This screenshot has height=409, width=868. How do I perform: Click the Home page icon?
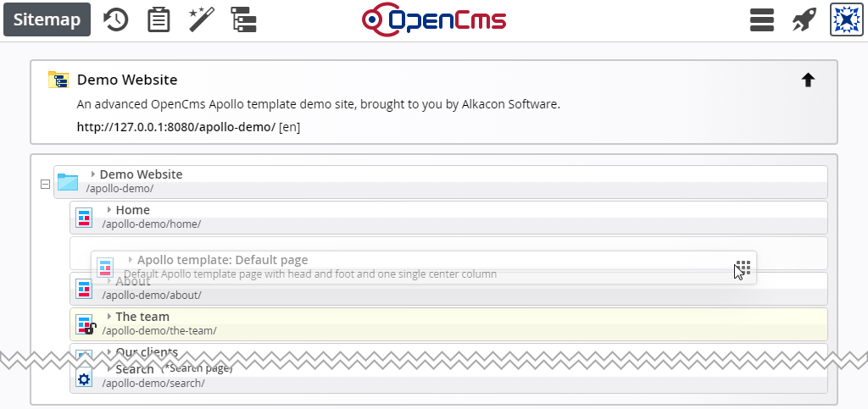[84, 218]
